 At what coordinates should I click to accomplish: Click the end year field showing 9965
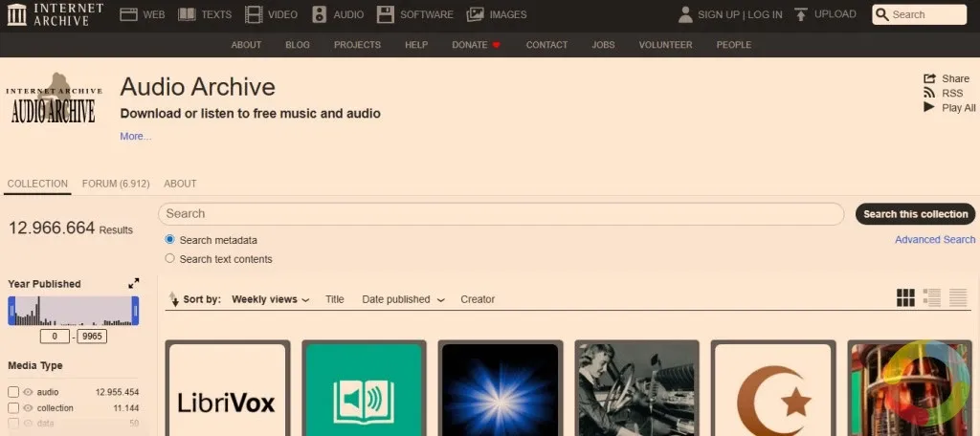click(92, 336)
